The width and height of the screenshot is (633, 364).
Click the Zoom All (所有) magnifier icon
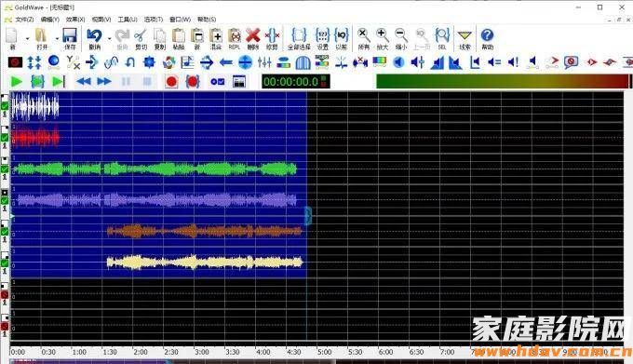[x=363, y=36]
